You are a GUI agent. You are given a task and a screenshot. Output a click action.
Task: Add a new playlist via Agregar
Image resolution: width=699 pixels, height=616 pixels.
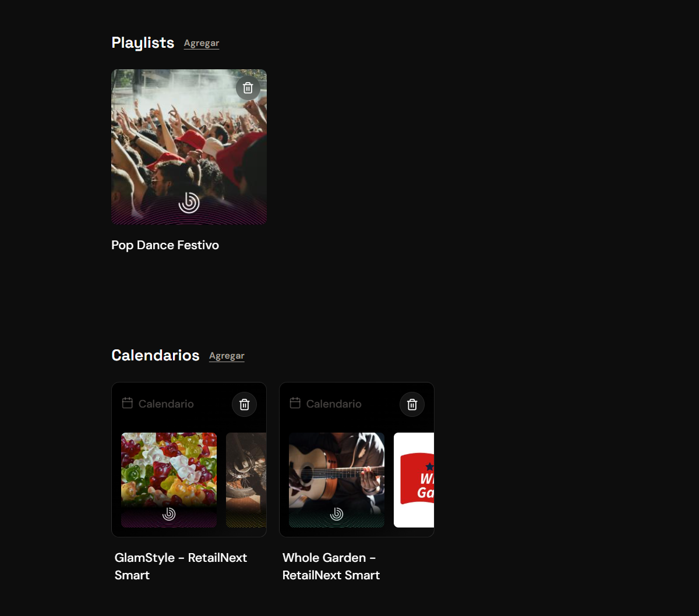202,43
